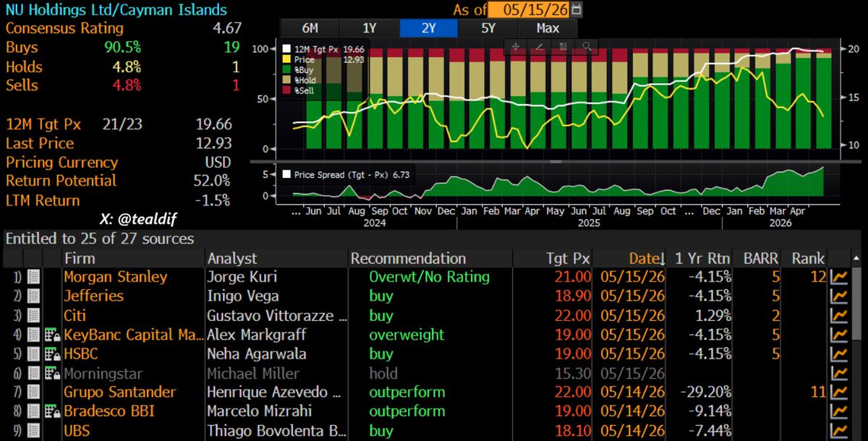The height and width of the screenshot is (441, 868).
Task: Click the locked model icon for Bradesco BBI
Action: click(53, 411)
